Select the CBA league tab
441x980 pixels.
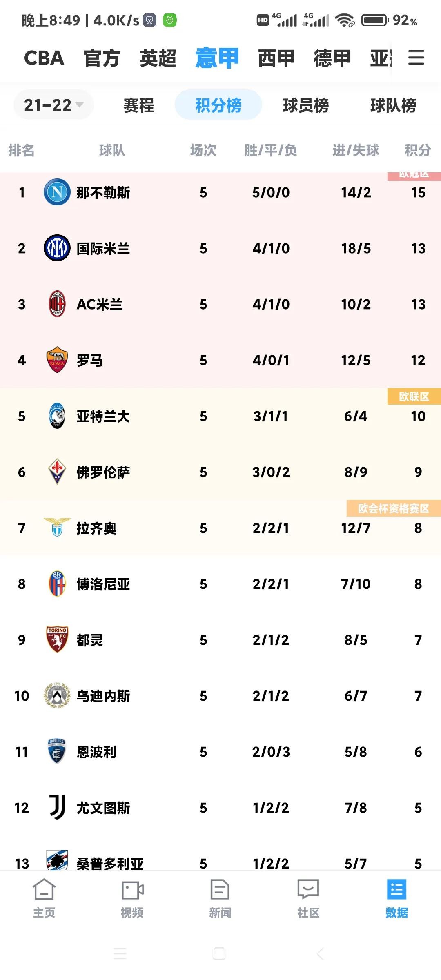[44, 58]
